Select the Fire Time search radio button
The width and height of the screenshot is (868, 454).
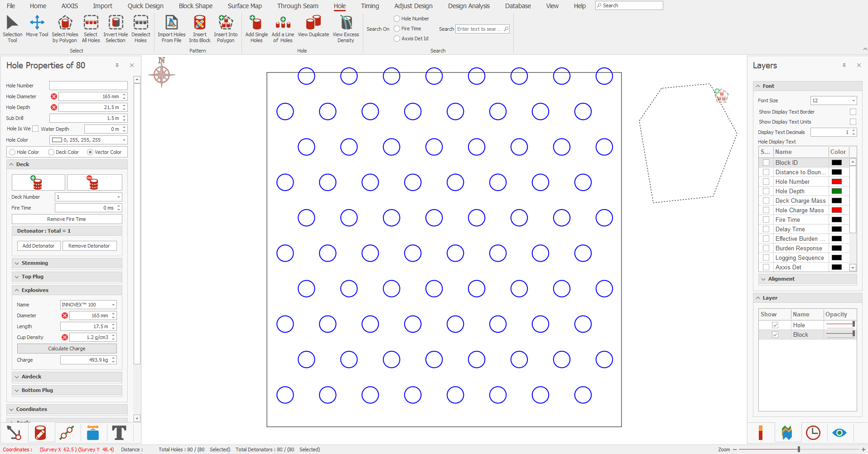point(397,29)
